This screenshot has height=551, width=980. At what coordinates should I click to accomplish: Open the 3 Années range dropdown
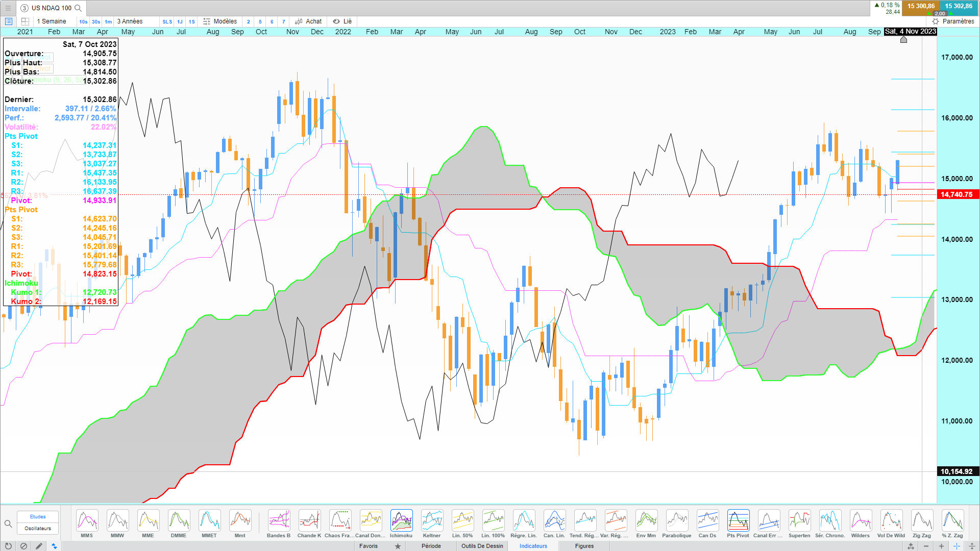tap(130, 21)
